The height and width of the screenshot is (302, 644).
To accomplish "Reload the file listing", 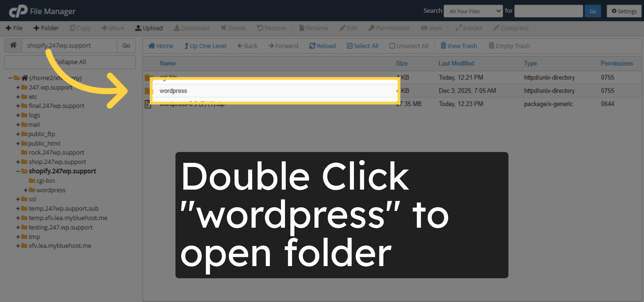I will [x=322, y=46].
